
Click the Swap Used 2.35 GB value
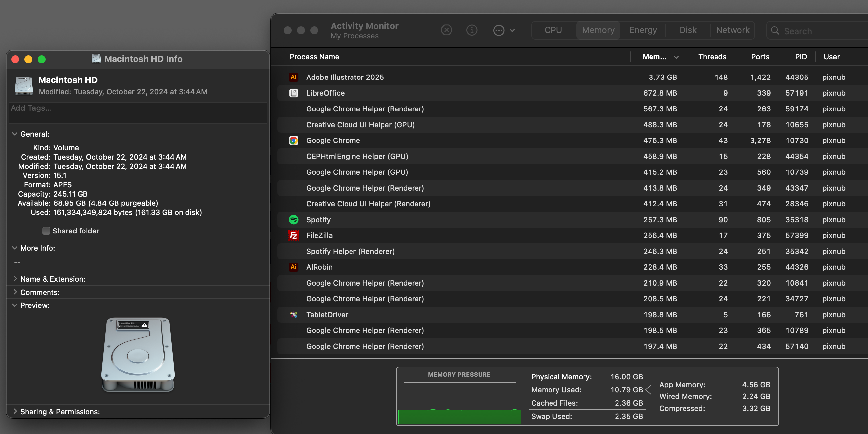click(628, 416)
